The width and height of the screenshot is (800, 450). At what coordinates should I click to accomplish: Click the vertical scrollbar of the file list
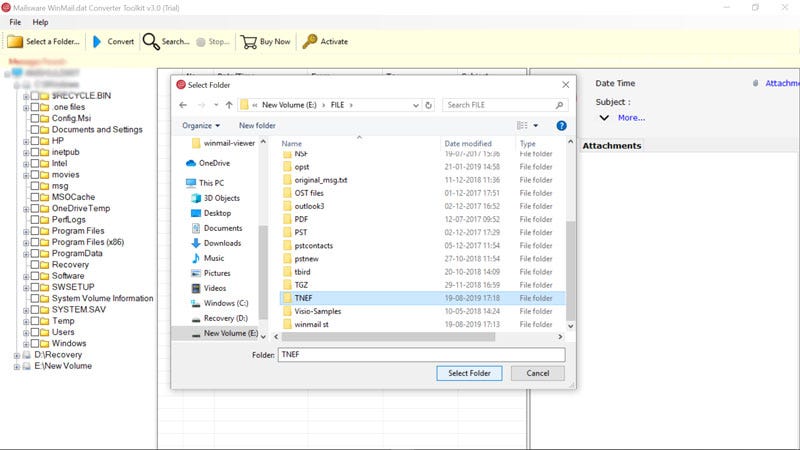570,270
